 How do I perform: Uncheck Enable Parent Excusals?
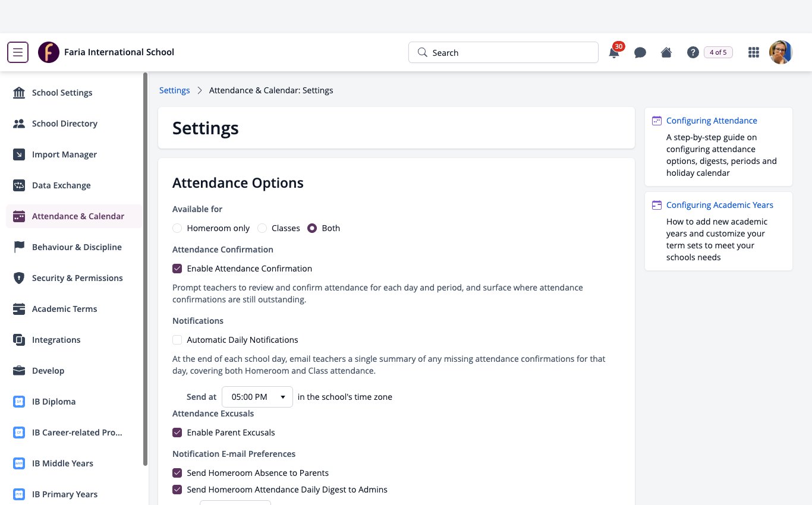[177, 433]
